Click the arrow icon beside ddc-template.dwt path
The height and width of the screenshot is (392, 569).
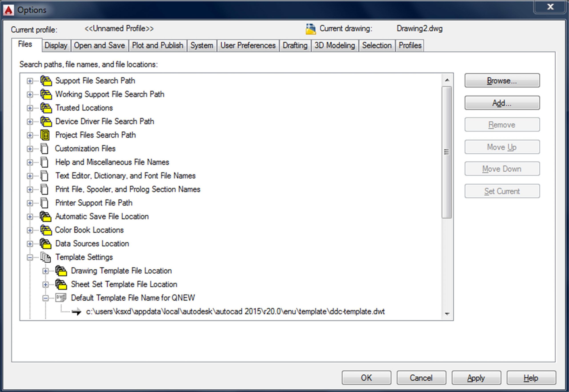(76, 312)
